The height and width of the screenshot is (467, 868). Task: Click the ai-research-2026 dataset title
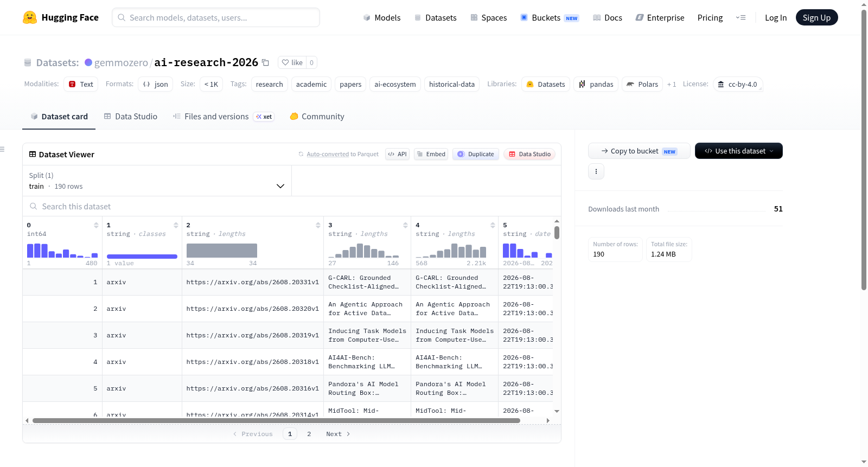206,62
